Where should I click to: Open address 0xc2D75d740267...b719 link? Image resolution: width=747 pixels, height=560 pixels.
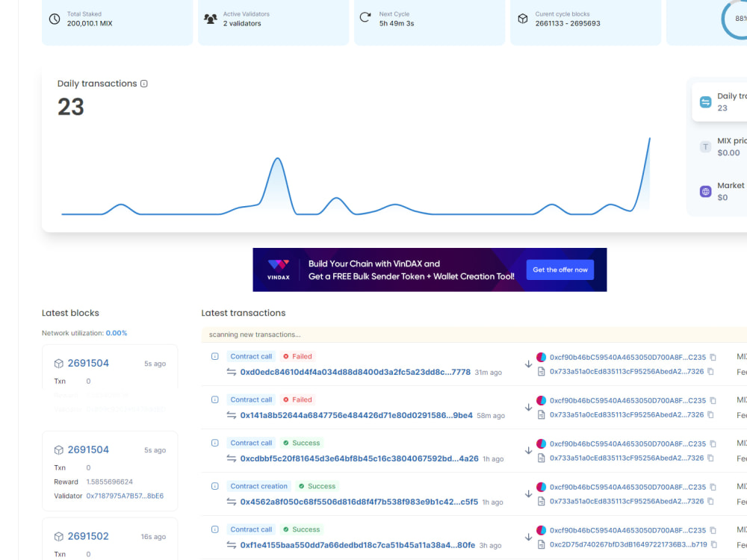pos(628,544)
